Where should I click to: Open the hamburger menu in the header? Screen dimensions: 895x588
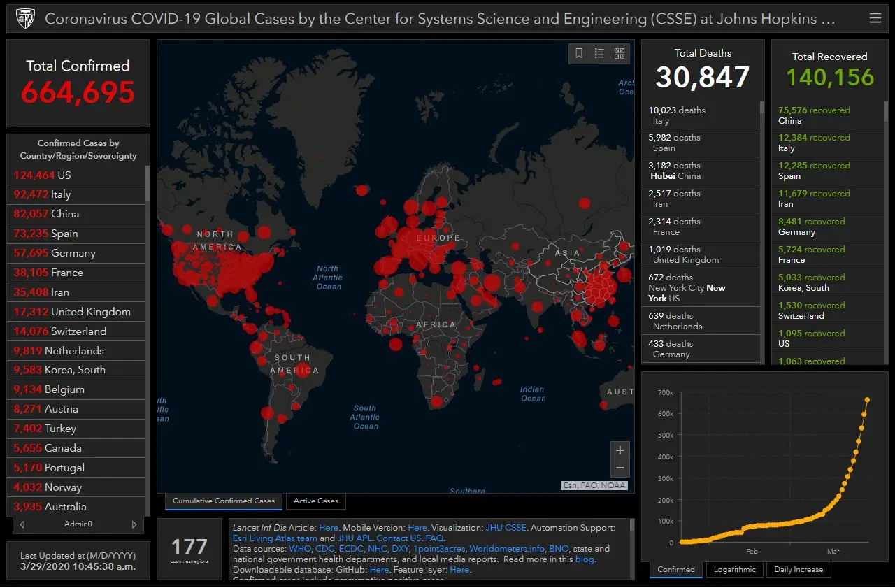(875, 18)
